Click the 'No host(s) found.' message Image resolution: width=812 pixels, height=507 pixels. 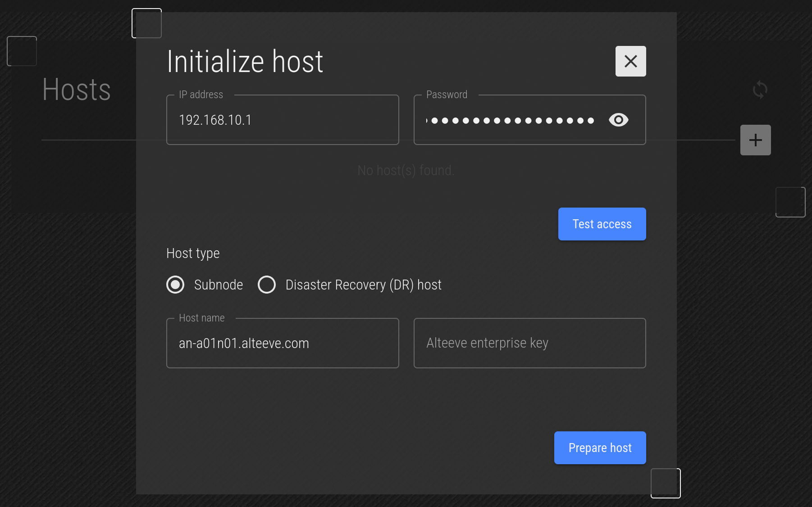(x=406, y=170)
